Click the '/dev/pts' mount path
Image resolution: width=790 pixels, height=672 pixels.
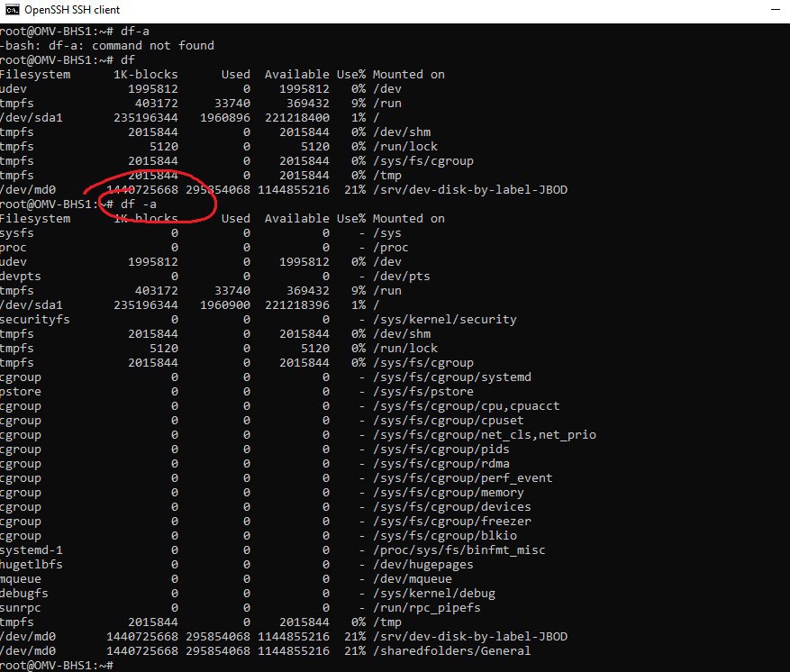402,276
